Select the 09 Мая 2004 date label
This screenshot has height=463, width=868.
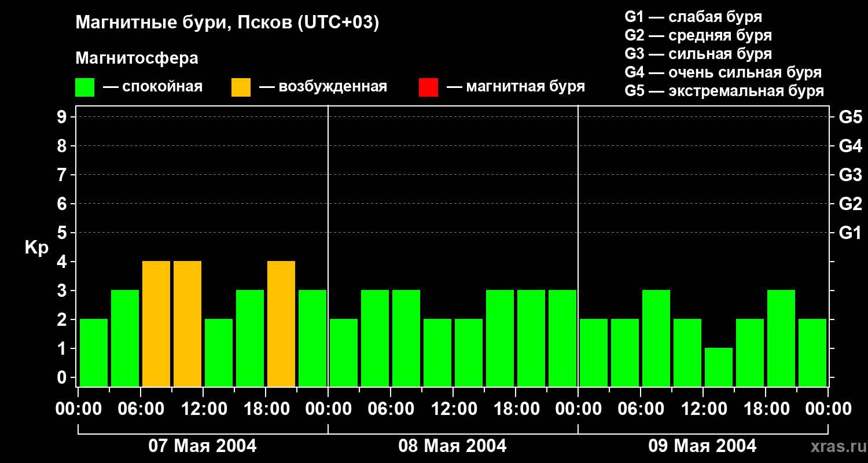(703, 446)
